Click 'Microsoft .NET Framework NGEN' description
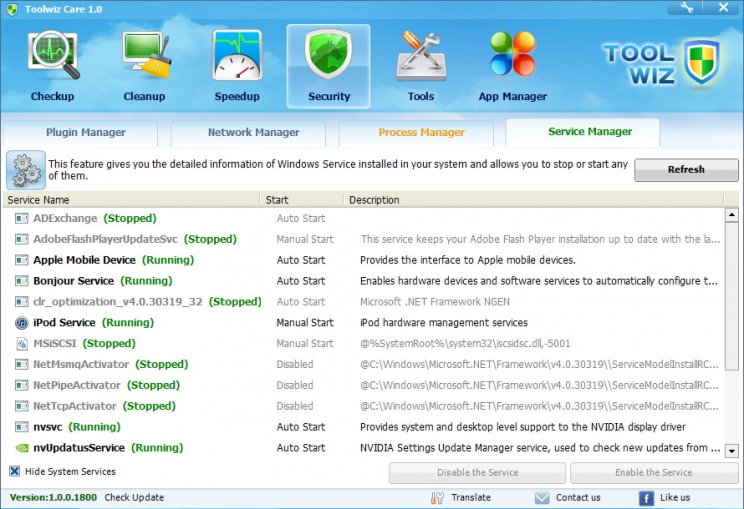The width and height of the screenshot is (744, 509). click(435, 302)
